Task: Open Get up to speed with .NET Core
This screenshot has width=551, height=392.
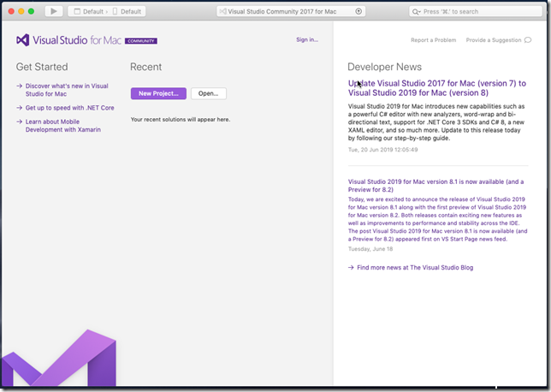Action: pyautogui.click(x=69, y=108)
